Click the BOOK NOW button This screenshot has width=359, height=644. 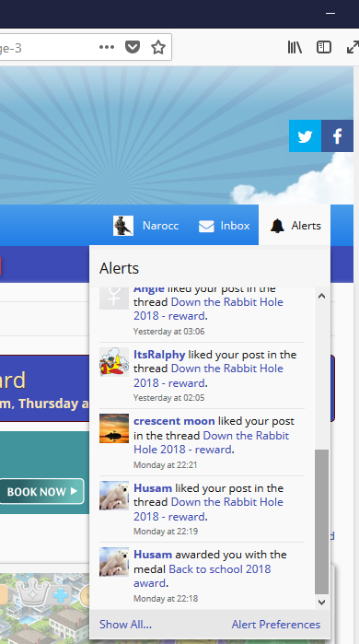(x=41, y=491)
